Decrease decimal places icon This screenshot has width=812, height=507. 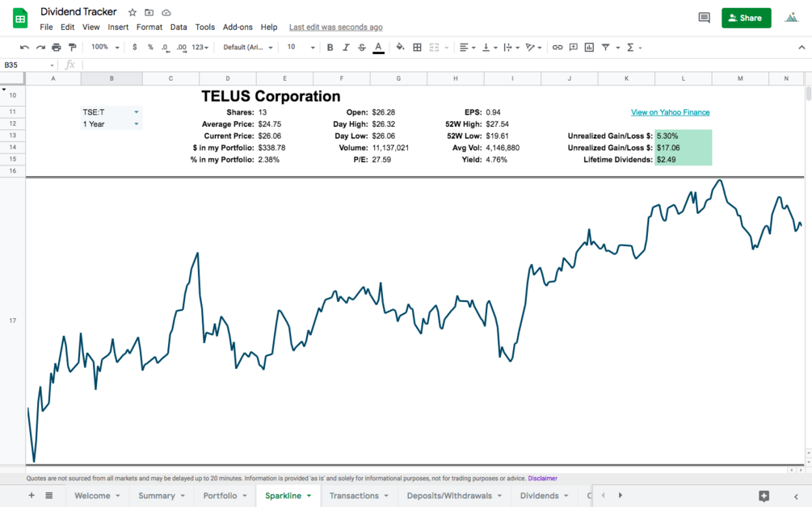coord(165,47)
